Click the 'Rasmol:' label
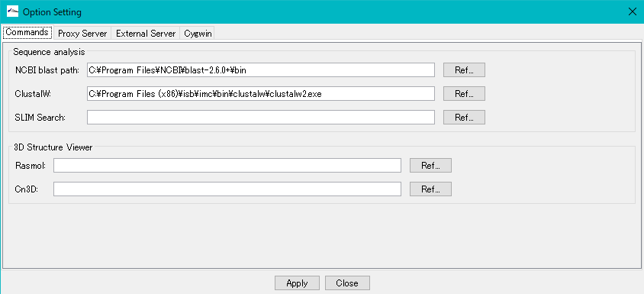This screenshot has height=294, width=644. pos(30,166)
